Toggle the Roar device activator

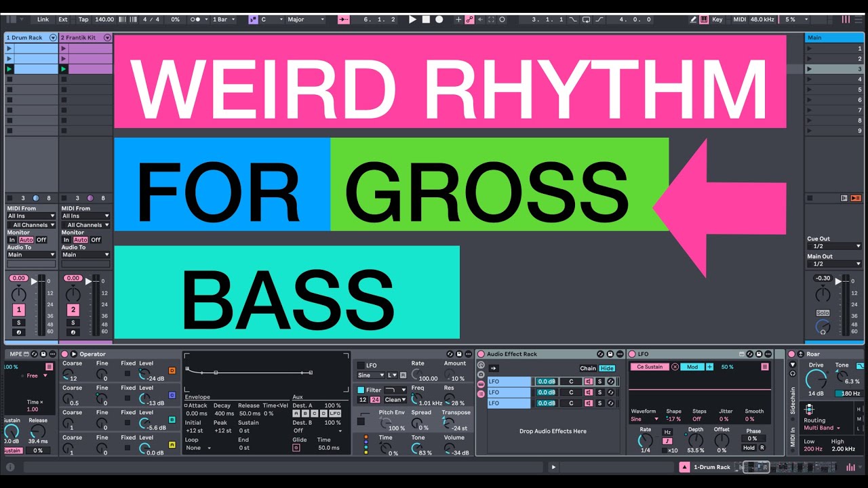pyautogui.click(x=791, y=354)
